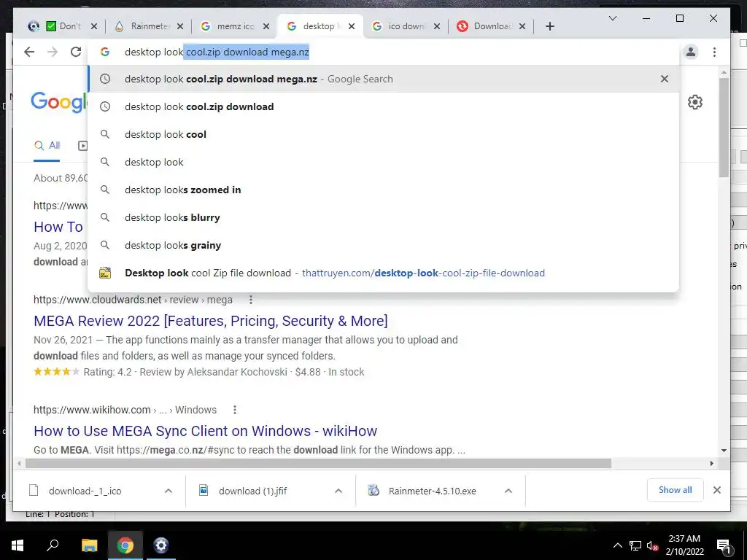Viewport: 747px width, 560px height.
Task: Go back to the previous page
Action: tap(29, 52)
